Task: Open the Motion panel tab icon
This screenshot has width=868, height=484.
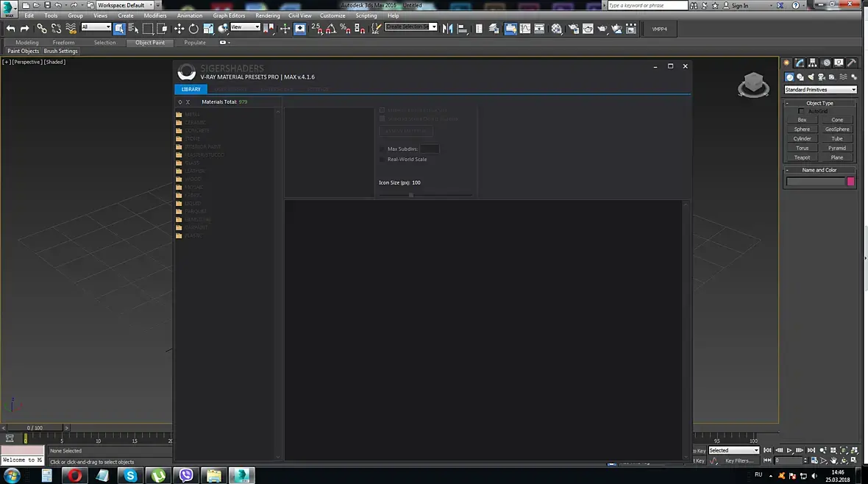Action: (826, 63)
